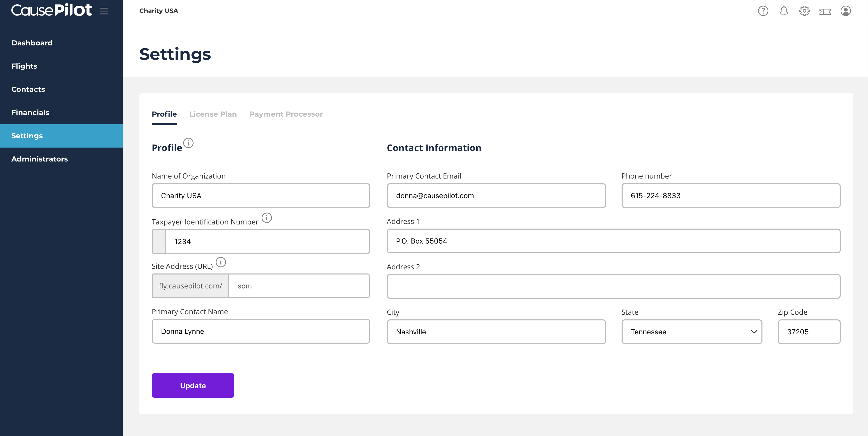Viewport: 868px width, 436px height.
Task: Click info icon next to Profile heading
Action: coord(188,143)
